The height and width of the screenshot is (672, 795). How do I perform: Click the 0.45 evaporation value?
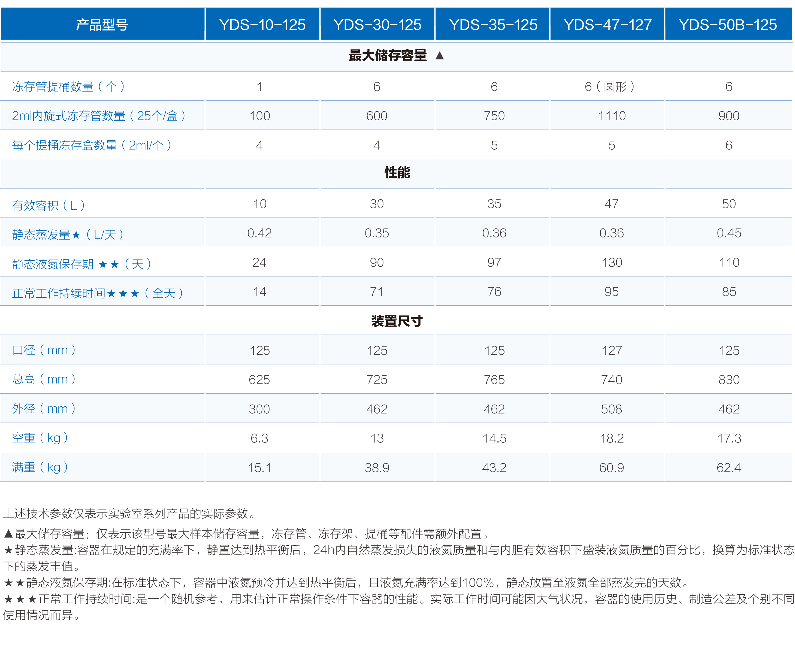[x=729, y=233]
